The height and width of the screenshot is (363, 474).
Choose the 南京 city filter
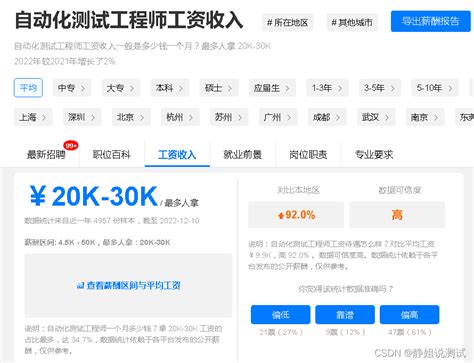click(425, 117)
